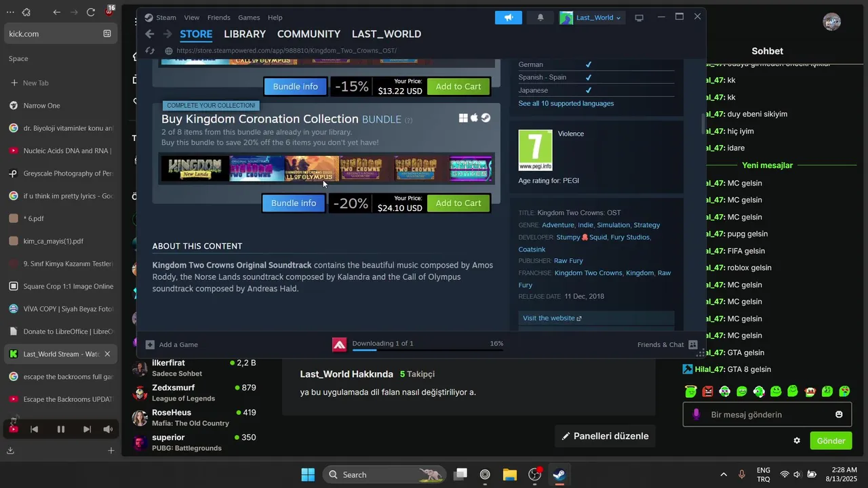Show hidden system tray icons
The height and width of the screenshot is (488, 868).
(x=724, y=474)
